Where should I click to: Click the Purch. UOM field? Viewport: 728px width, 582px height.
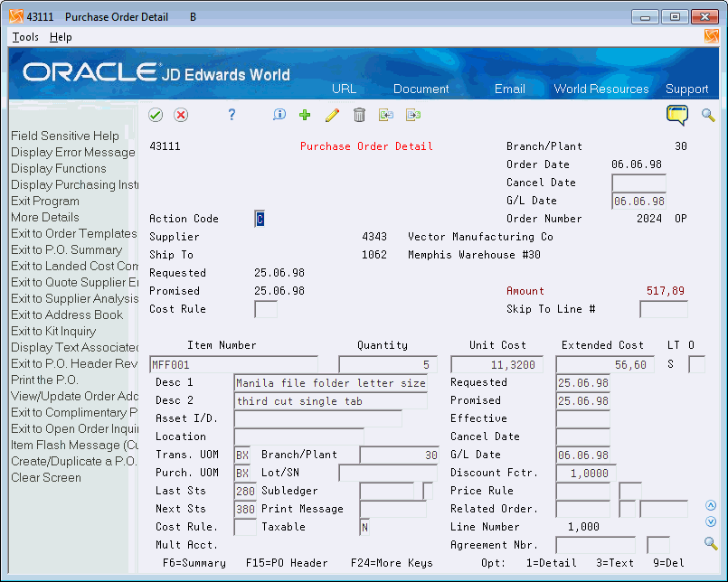242,473
